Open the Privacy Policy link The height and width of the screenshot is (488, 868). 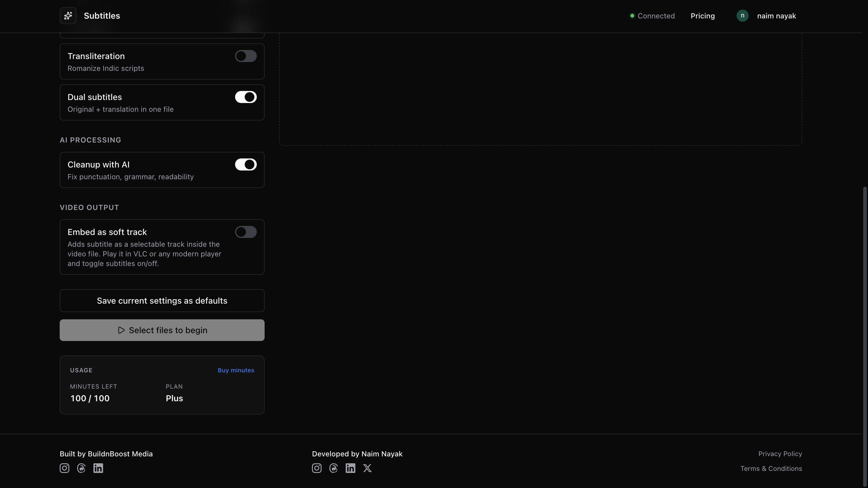pyautogui.click(x=780, y=454)
